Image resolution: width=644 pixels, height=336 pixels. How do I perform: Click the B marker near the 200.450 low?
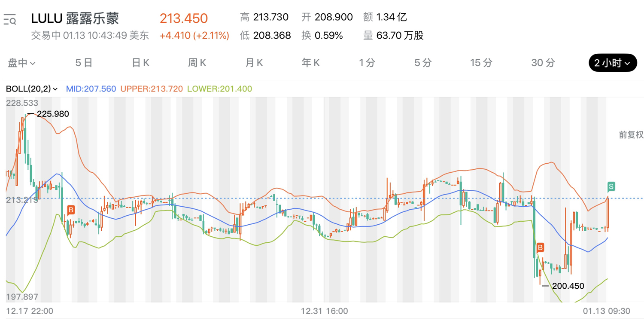point(540,247)
